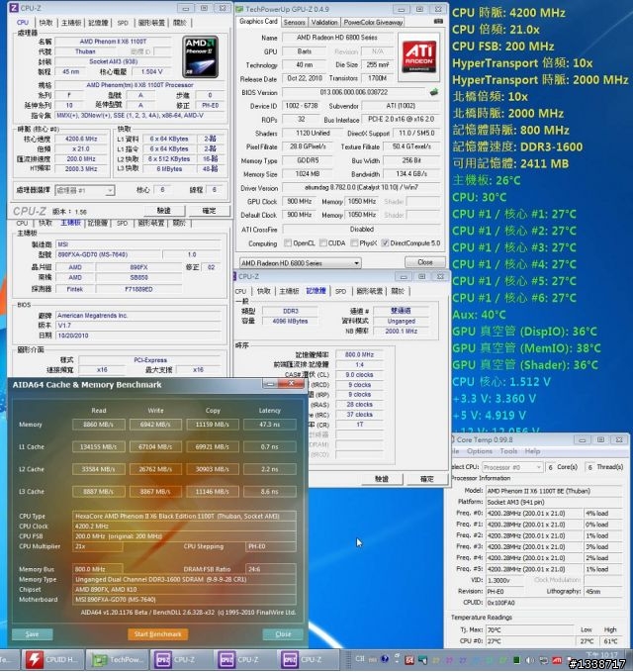Open the Help menu in Core Temp

point(532,451)
